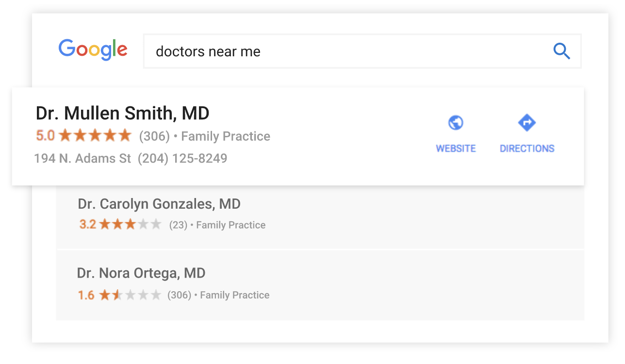The width and height of the screenshot is (625, 364).
Task: Click the globe icon above WEBSITE
Action: (x=456, y=123)
